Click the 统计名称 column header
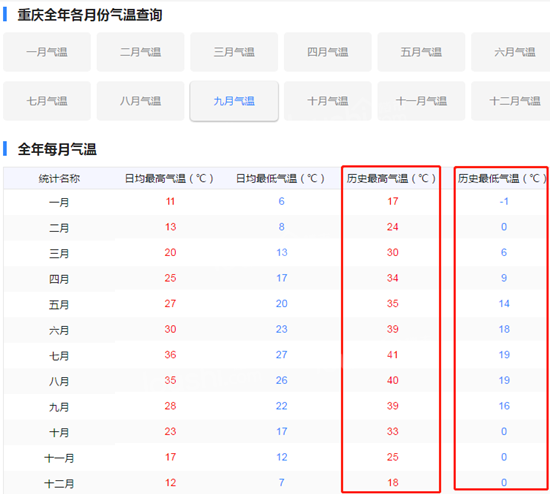Image resolution: width=550 pixels, height=494 pixels. click(59, 179)
